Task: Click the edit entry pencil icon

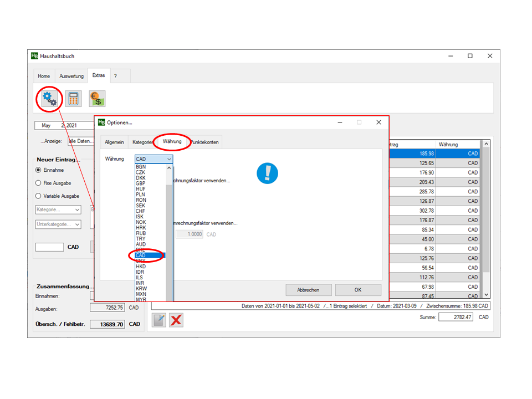Action: [159, 320]
